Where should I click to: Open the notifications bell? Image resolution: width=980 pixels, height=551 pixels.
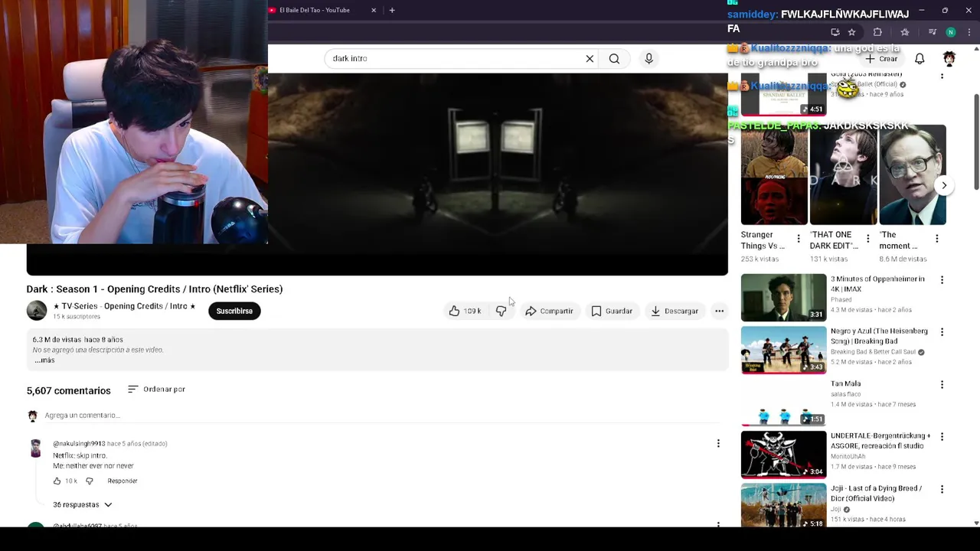click(x=920, y=59)
